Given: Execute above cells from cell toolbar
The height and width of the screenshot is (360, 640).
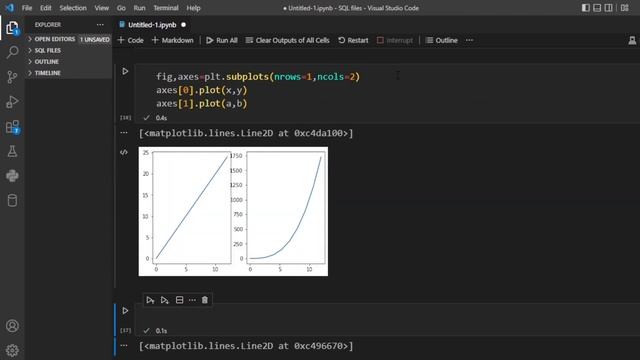Looking at the screenshot, I should [150, 300].
